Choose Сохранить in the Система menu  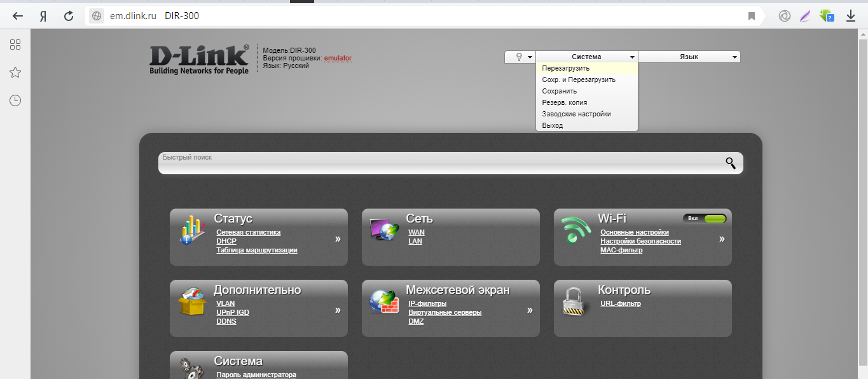point(587,91)
